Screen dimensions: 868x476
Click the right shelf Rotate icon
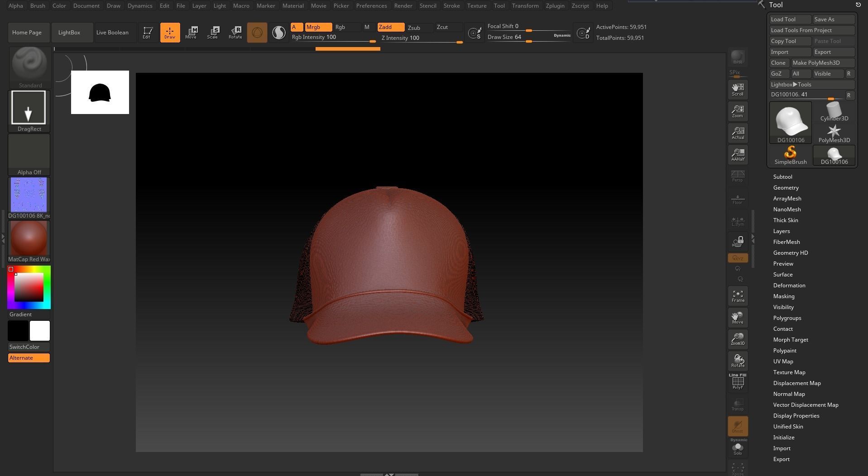point(738,361)
